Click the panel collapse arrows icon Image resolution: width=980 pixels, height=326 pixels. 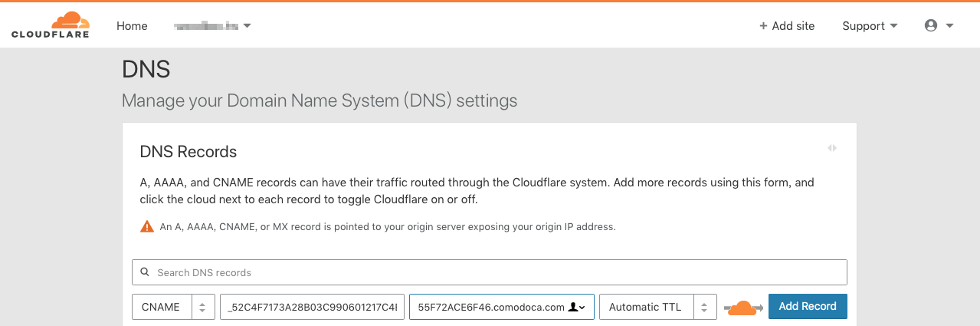tap(832, 148)
